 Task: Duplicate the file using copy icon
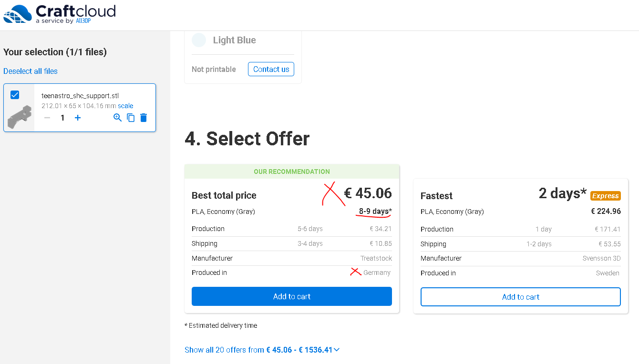pos(131,118)
